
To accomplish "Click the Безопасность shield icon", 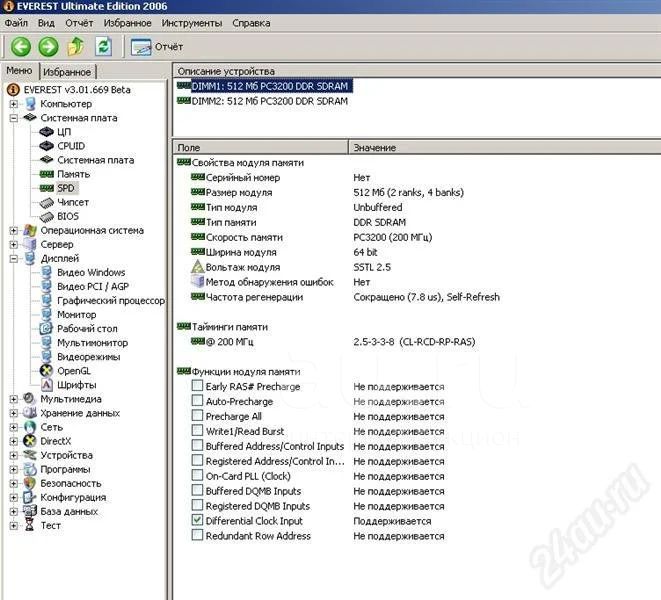I will [30, 483].
